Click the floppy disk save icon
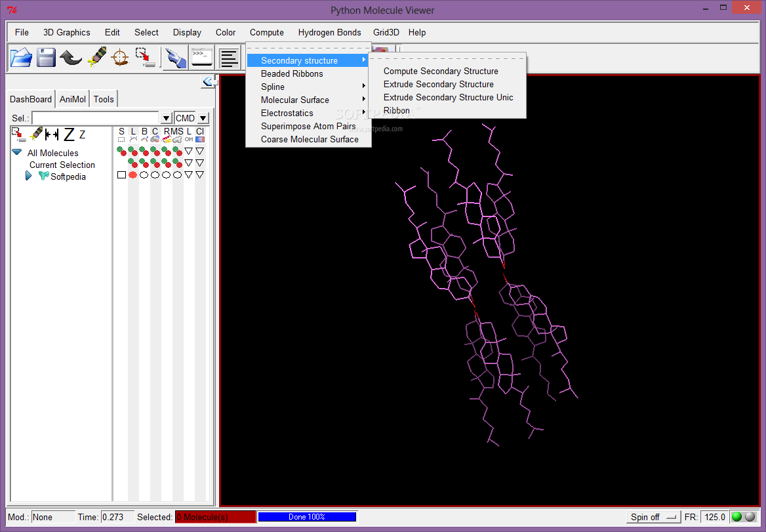The image size is (766, 532). [47, 58]
